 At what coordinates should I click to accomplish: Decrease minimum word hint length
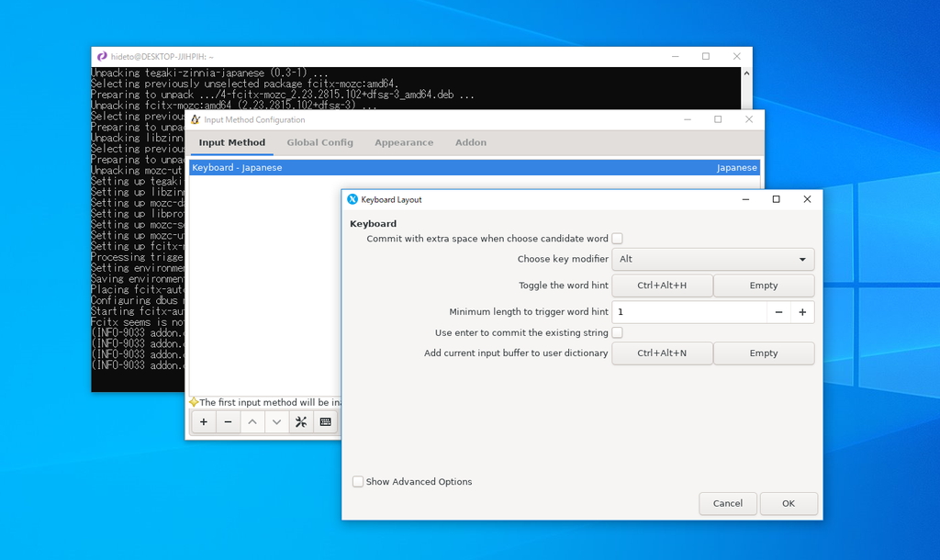point(778,312)
